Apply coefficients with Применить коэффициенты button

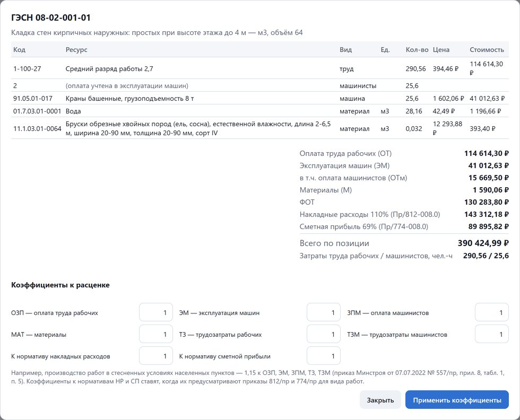point(457,400)
